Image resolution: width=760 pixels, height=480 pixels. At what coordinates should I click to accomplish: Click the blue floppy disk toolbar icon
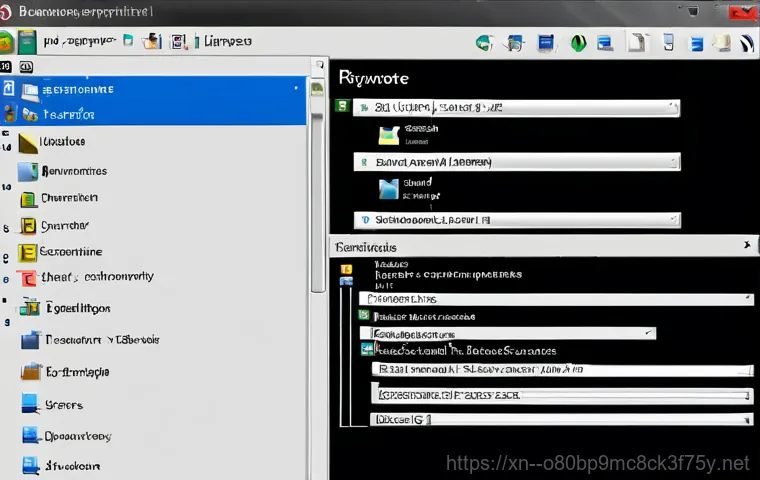click(x=546, y=43)
